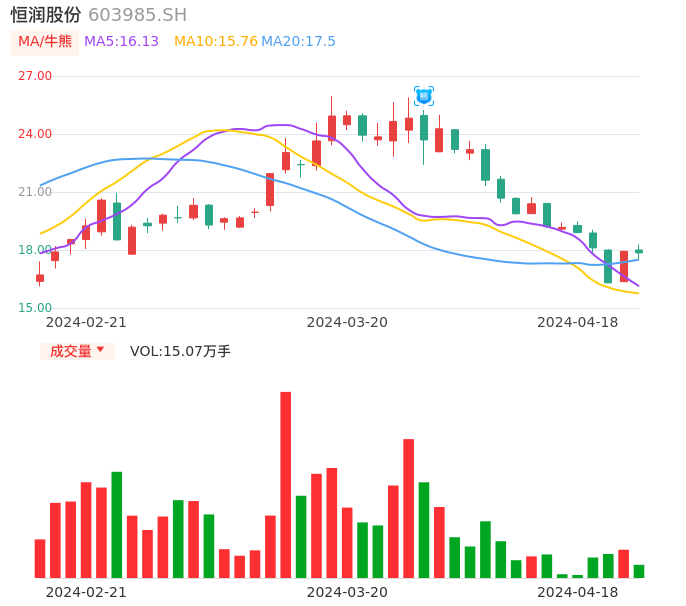Click the blue bear market marker icon
This screenshot has width=686, height=606.
424,96
